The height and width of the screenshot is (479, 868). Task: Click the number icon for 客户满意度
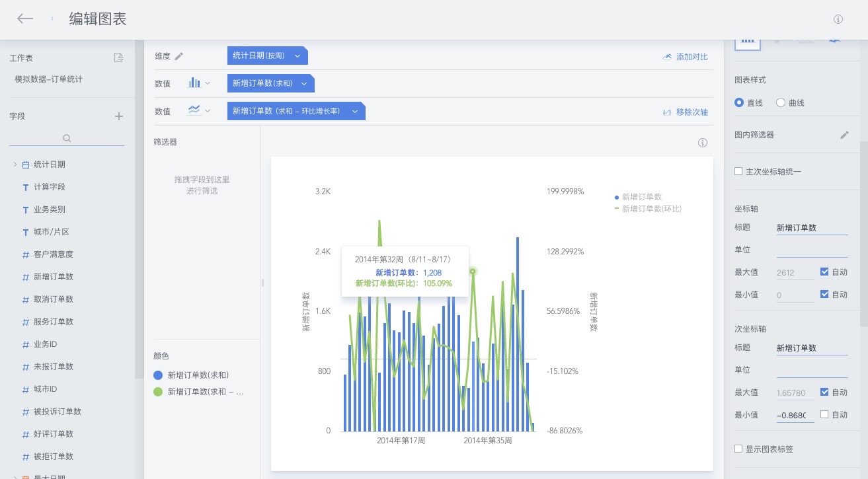26,254
